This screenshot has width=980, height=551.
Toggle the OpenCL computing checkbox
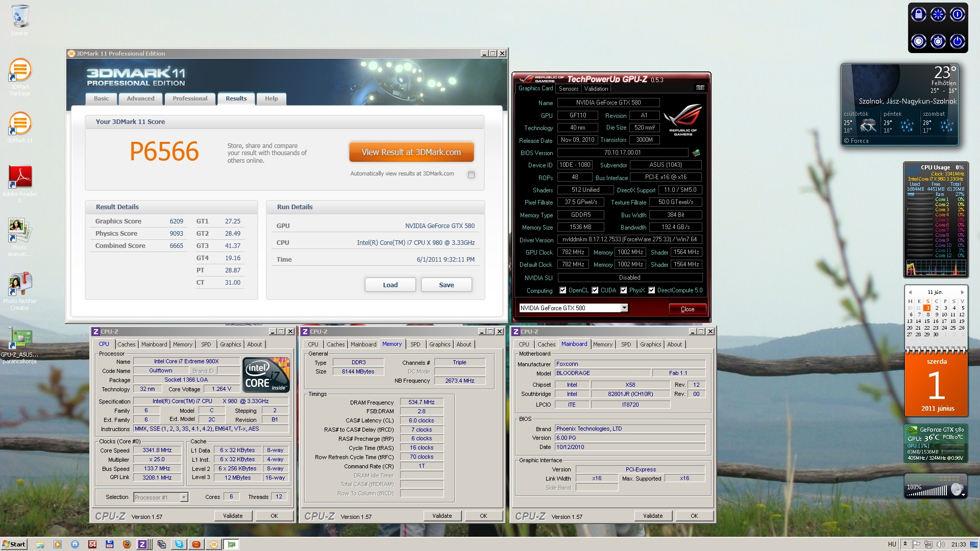(x=562, y=290)
